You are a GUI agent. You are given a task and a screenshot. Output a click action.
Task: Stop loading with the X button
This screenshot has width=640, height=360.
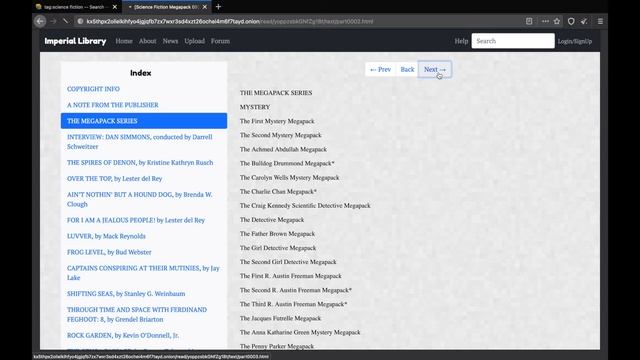65,21
